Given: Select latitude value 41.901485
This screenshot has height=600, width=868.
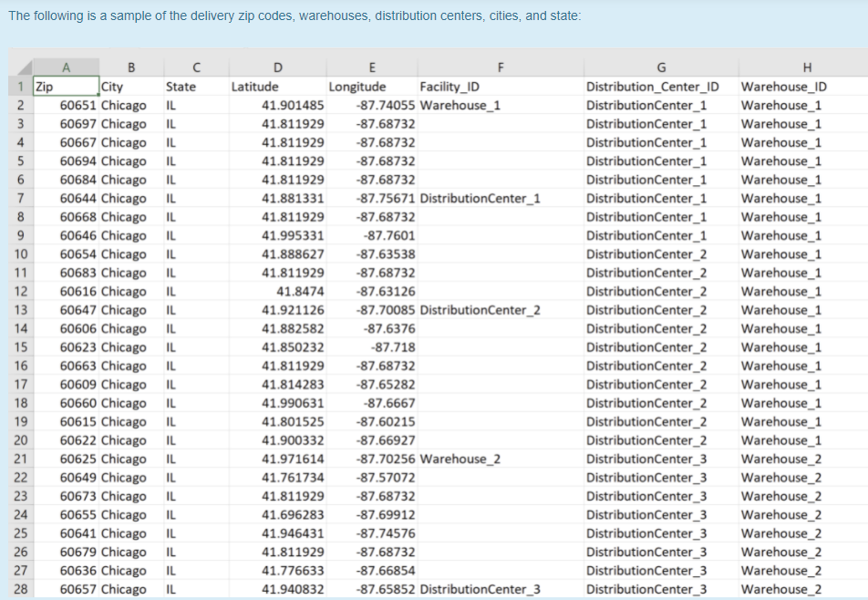Looking at the screenshot, I should (277, 105).
